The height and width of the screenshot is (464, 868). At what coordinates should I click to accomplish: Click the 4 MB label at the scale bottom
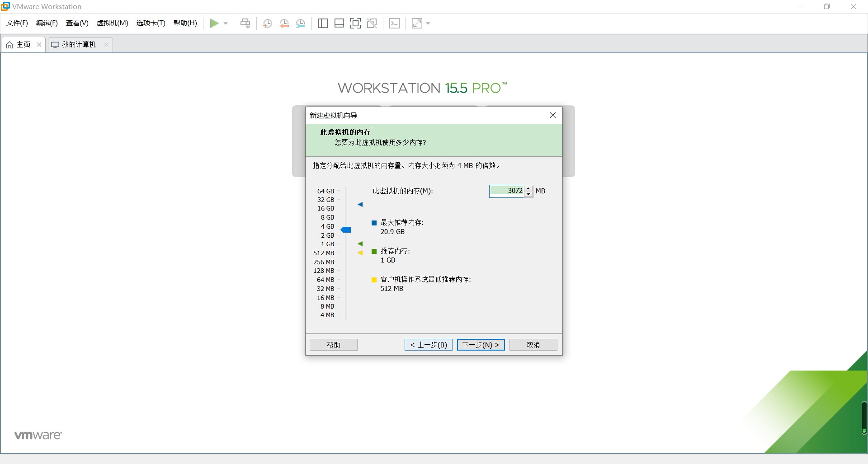pyautogui.click(x=327, y=315)
